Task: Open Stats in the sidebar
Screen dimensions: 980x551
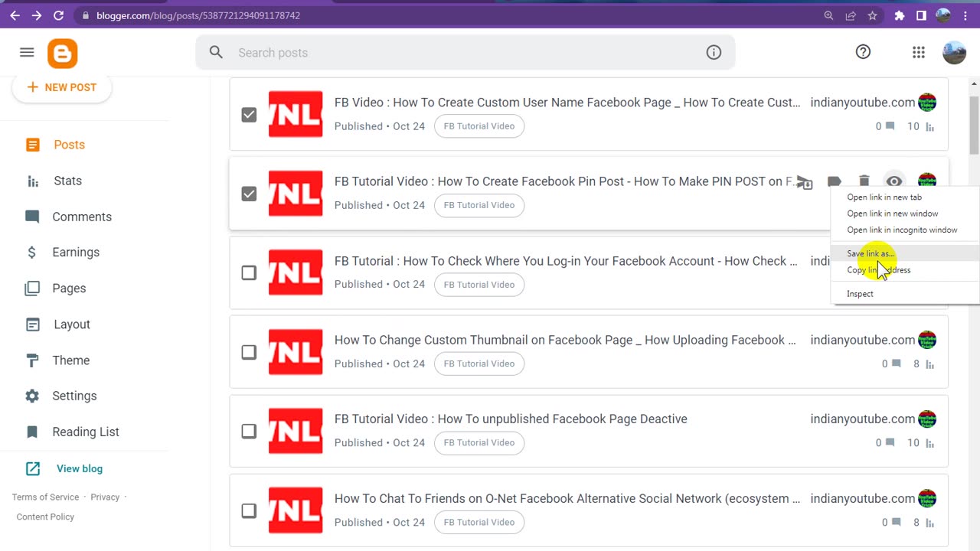Action: [67, 181]
